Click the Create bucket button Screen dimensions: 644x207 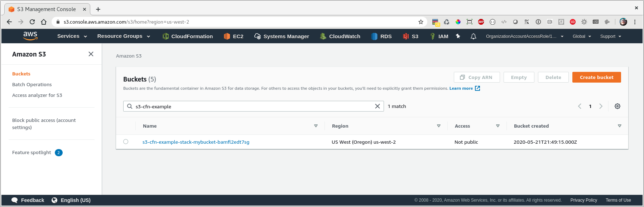tap(597, 77)
